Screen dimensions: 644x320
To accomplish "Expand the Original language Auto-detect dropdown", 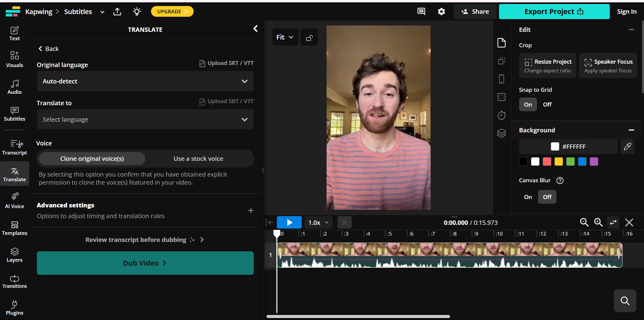I will click(145, 81).
